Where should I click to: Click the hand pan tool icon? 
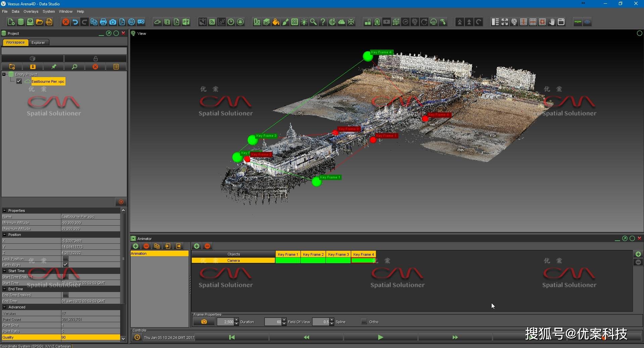point(552,22)
